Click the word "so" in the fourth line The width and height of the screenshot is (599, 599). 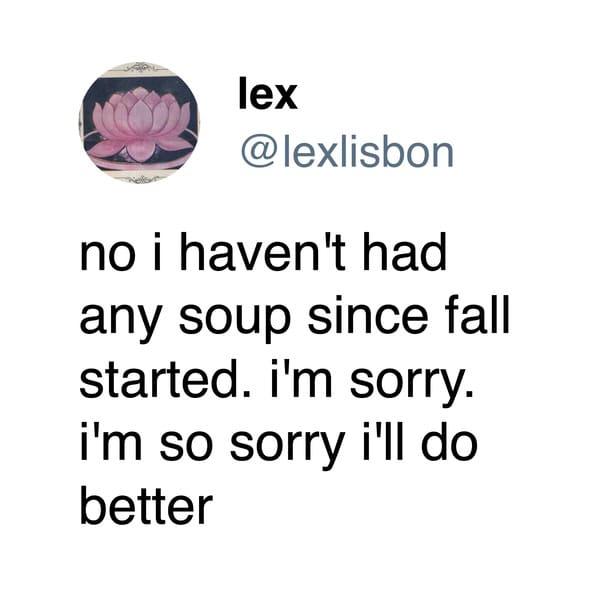click(186, 446)
